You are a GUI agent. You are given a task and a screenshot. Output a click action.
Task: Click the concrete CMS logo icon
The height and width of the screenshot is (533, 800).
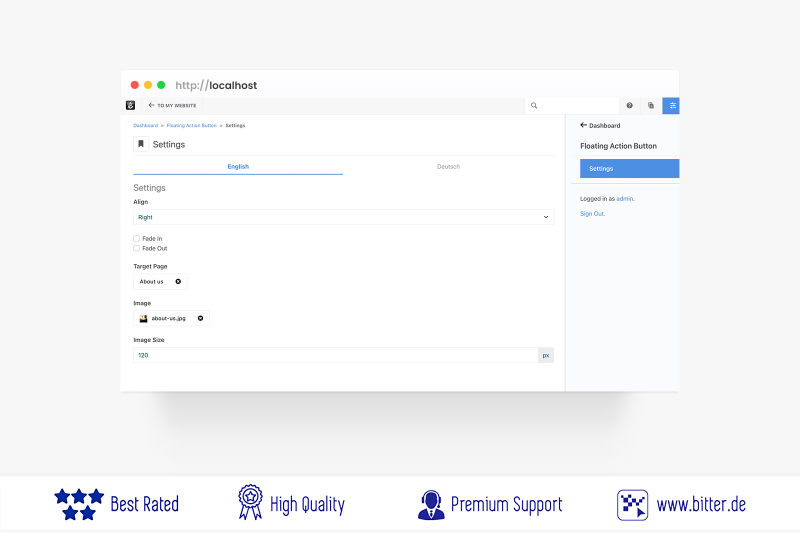(130, 105)
